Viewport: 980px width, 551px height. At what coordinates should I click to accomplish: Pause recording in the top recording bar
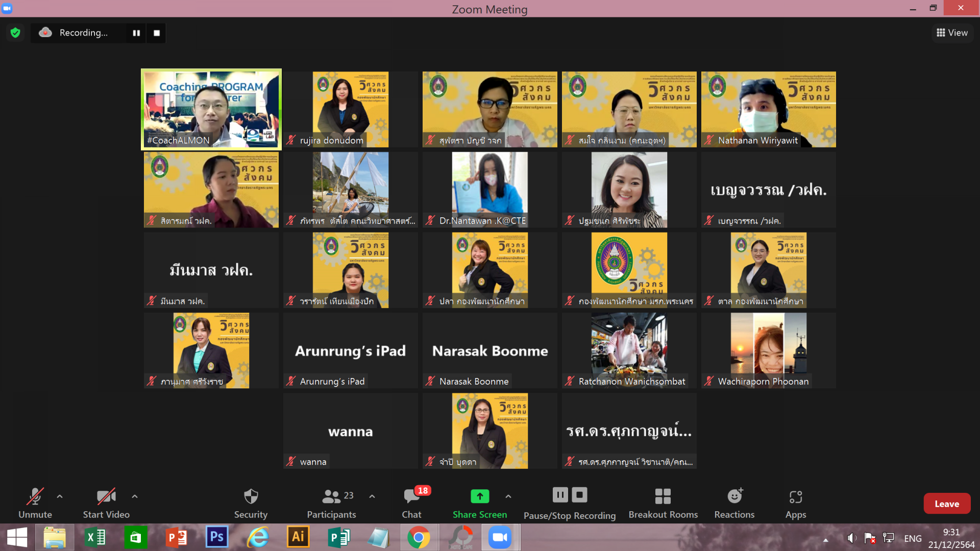click(136, 33)
